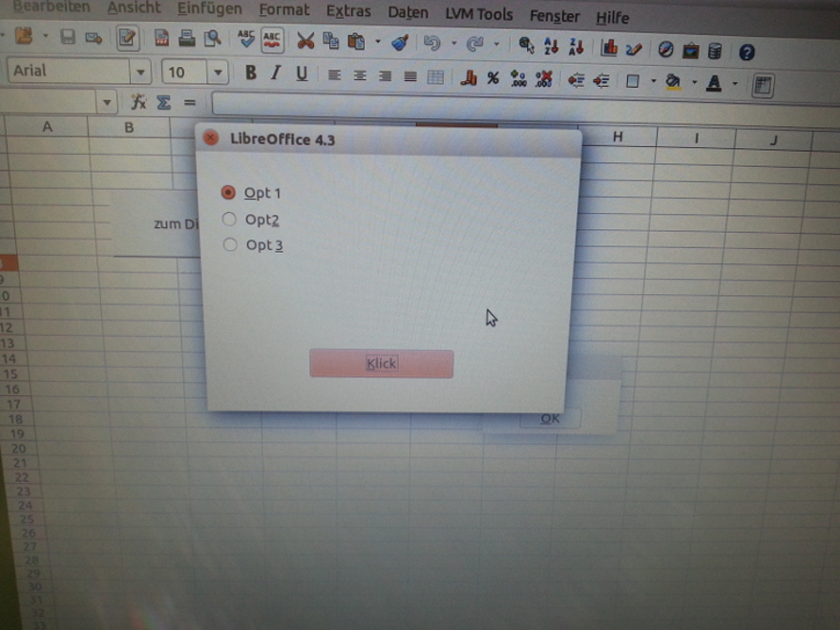Open the Hilfe menu
This screenshot has height=630, width=840.
(612, 18)
